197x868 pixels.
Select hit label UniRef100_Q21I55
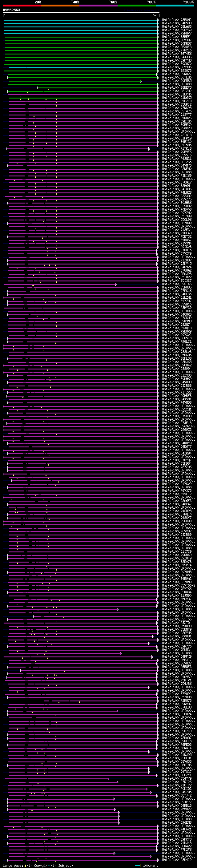click(x=177, y=619)
